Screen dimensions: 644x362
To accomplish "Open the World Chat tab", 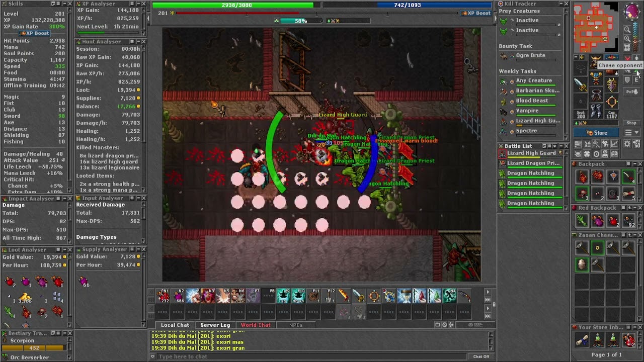I will click(x=256, y=325).
